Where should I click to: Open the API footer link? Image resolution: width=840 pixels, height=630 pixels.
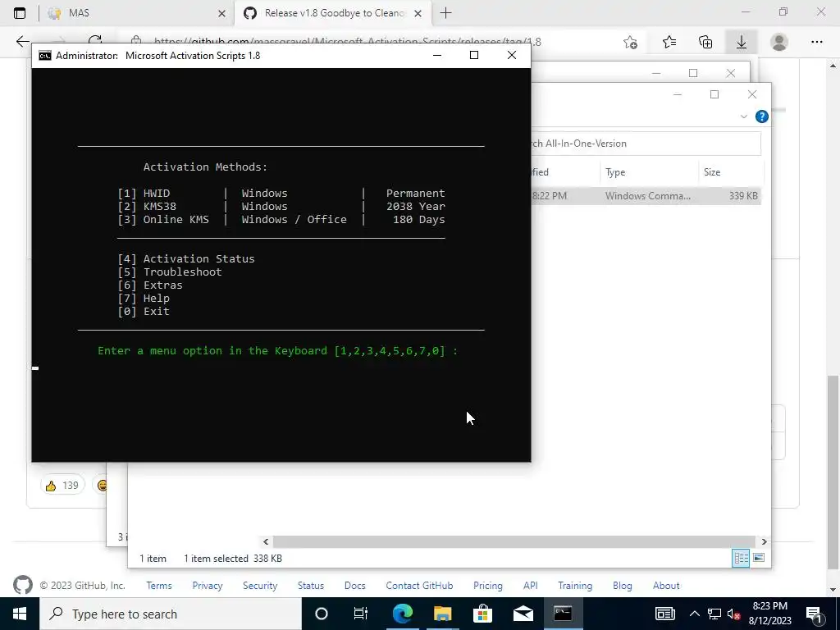click(x=531, y=586)
